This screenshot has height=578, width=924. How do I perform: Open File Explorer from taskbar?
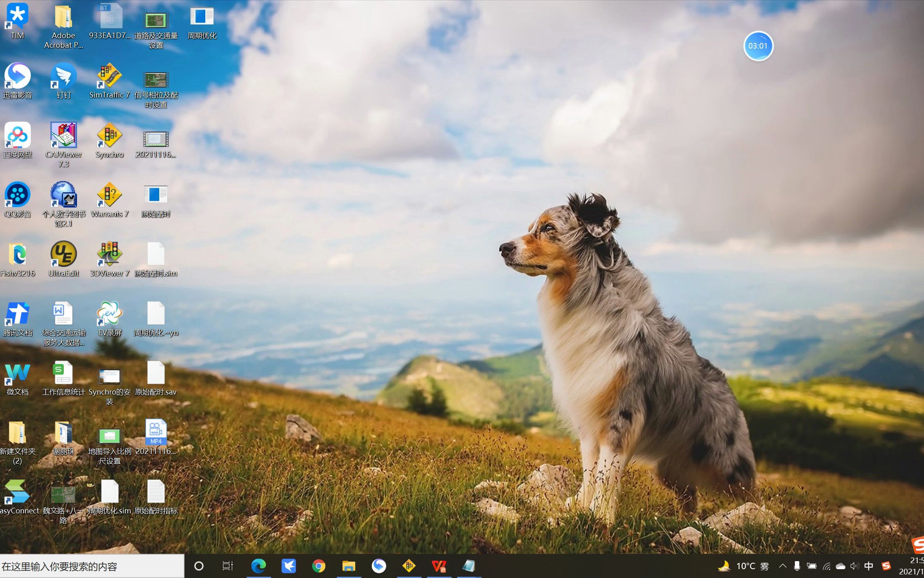(349, 566)
